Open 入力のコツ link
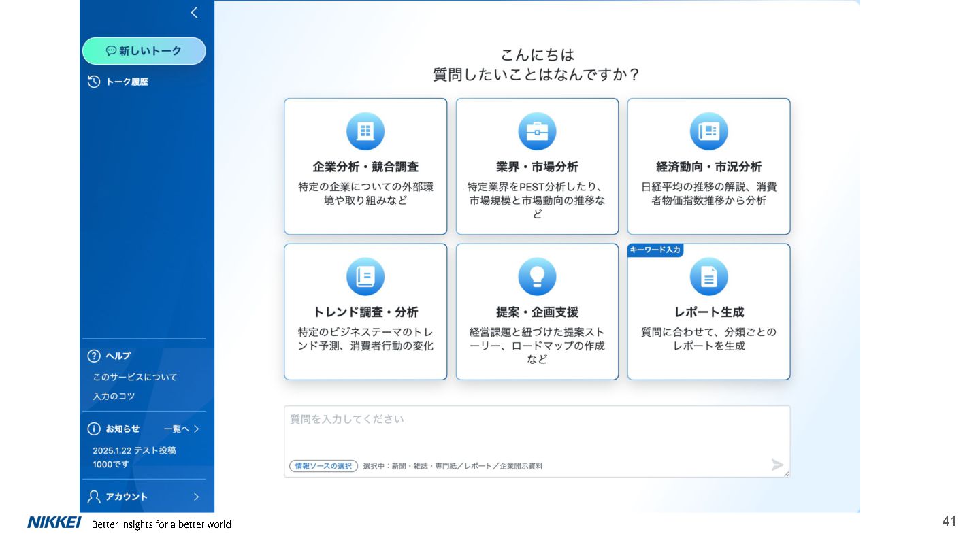980x551 pixels. 114,396
